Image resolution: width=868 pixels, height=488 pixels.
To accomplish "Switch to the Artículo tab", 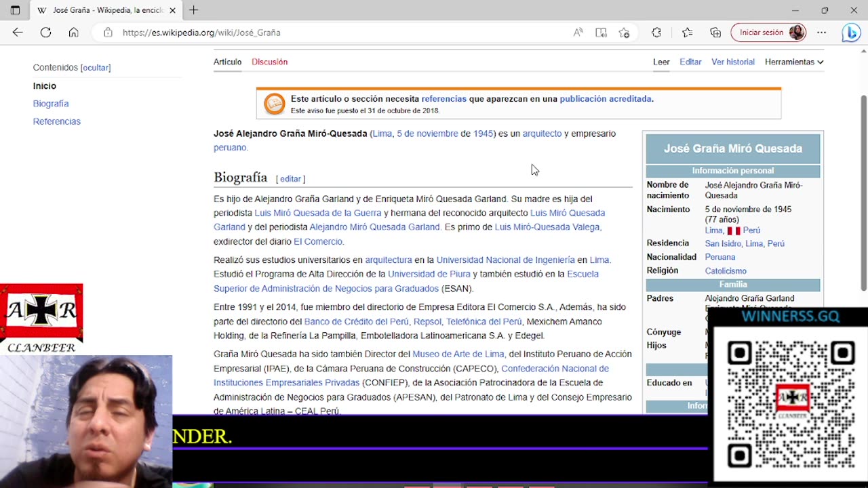I will pos(227,62).
